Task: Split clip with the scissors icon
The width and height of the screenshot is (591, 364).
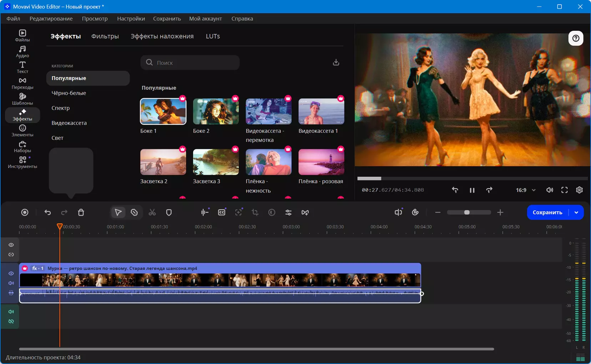Action: click(x=152, y=212)
